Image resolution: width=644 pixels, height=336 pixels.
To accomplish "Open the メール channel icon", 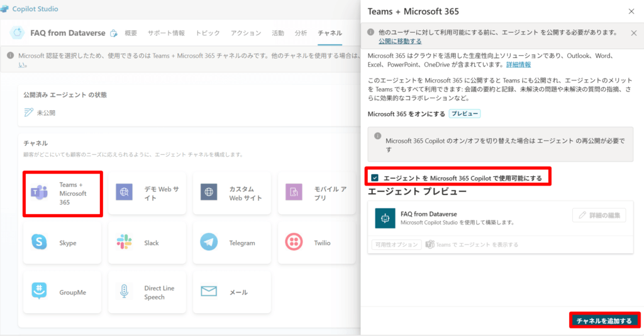I will (x=209, y=292).
